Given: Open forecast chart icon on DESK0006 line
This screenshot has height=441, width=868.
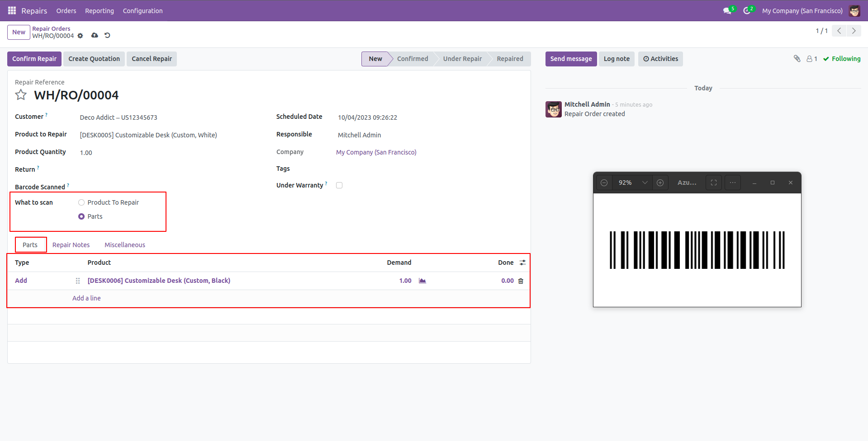Looking at the screenshot, I should (x=422, y=281).
